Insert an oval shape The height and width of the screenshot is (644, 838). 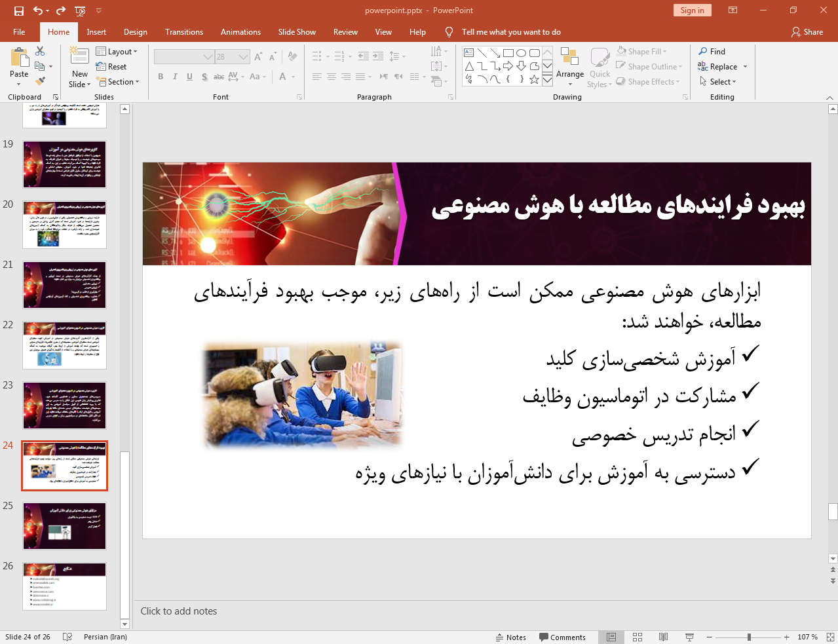coord(522,53)
